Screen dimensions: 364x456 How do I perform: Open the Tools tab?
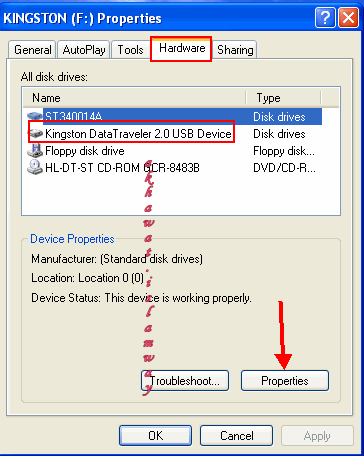[130, 50]
